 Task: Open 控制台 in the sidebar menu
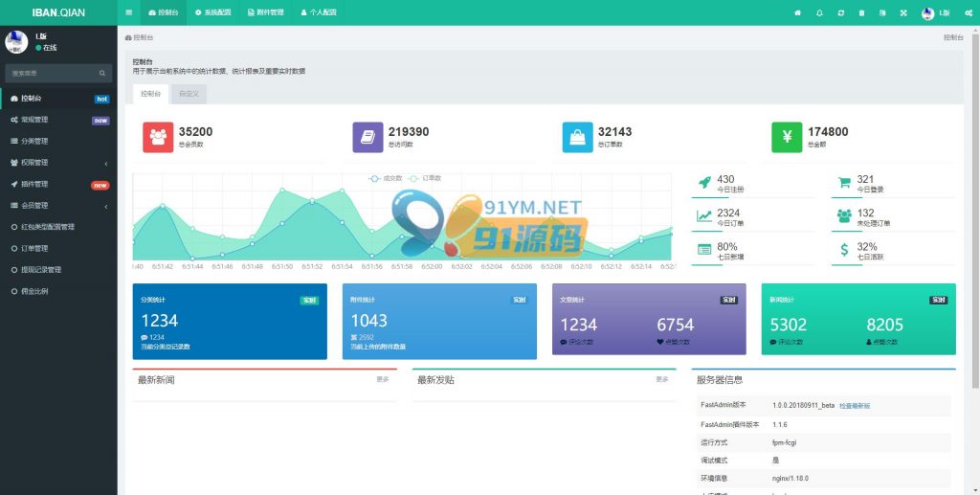pyautogui.click(x=58, y=98)
